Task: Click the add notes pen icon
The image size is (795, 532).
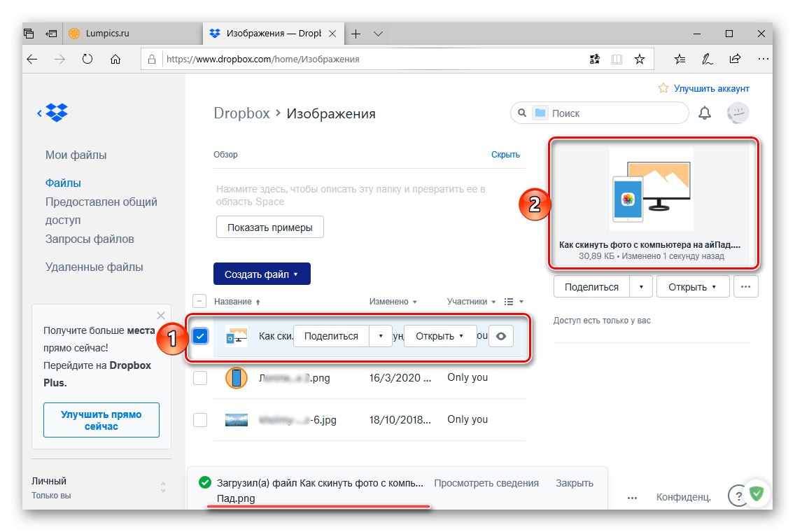Action: [x=708, y=59]
